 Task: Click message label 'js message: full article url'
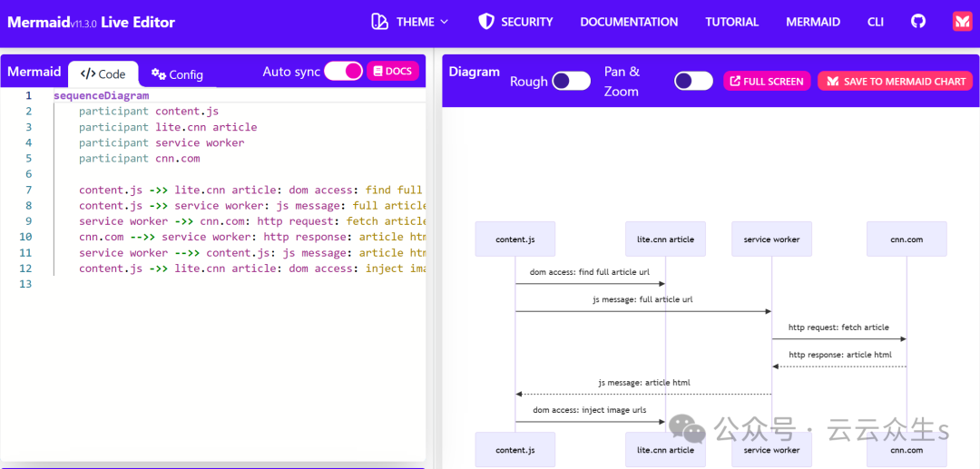click(x=643, y=299)
